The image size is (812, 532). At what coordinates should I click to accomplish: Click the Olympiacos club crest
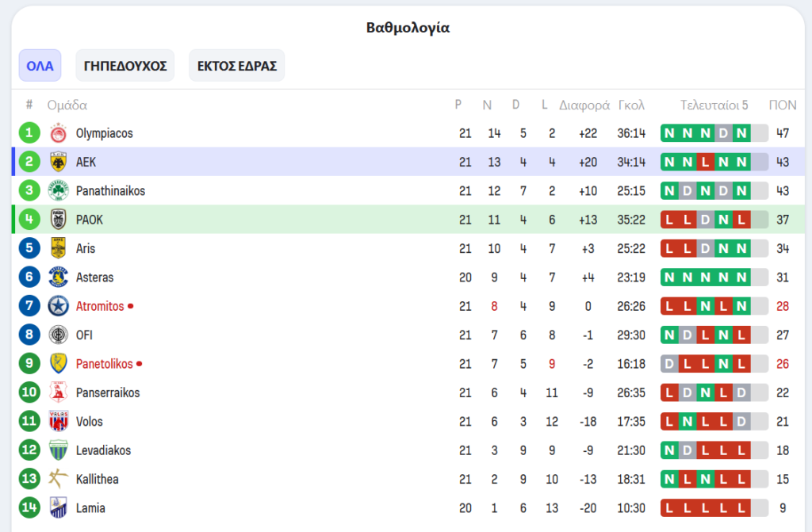(58, 133)
